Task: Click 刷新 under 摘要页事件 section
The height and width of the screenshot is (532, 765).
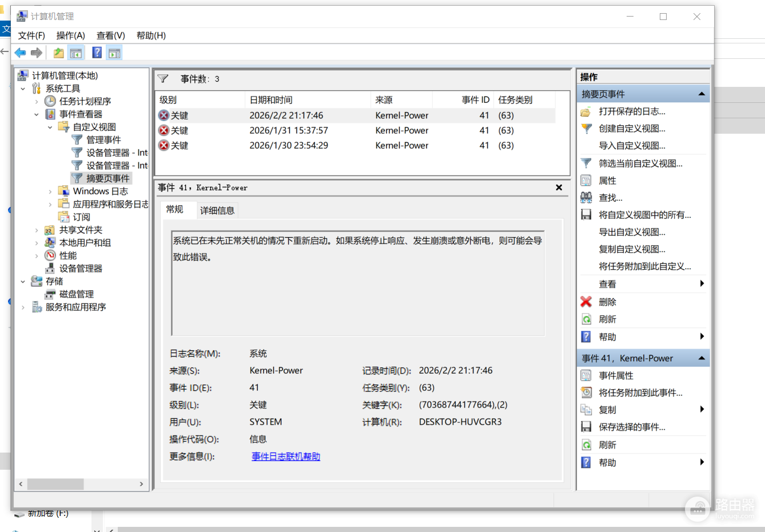Action: tap(607, 319)
